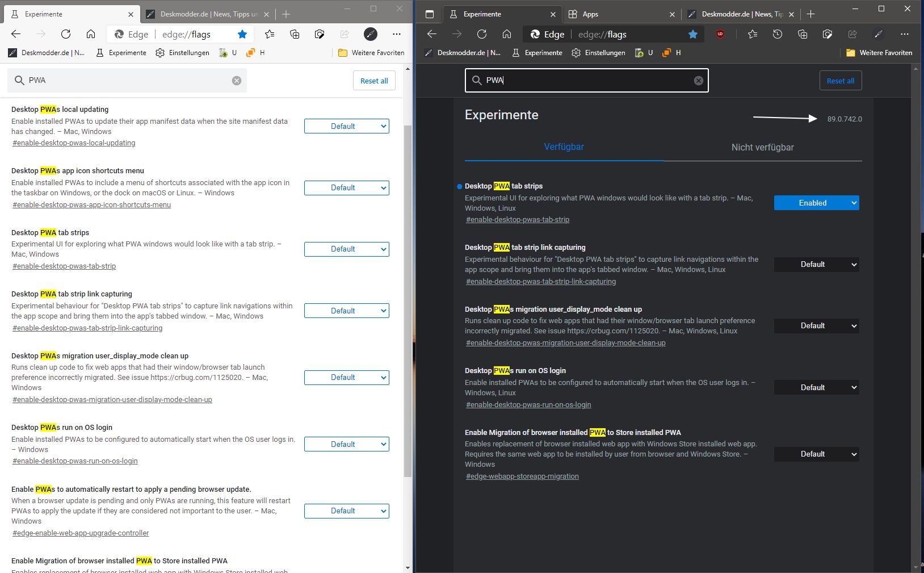The image size is (924, 573).
Task: Open History in right dark Edge window
Action: (x=778, y=34)
